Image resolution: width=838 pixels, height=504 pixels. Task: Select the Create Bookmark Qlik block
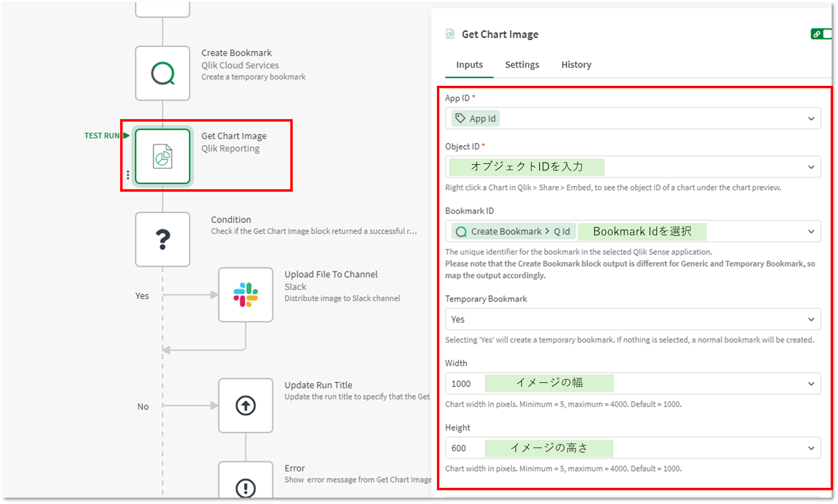(162, 74)
